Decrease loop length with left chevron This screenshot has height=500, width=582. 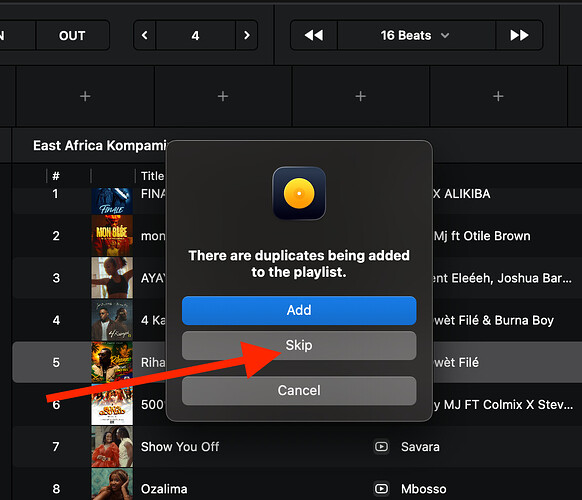coord(145,35)
